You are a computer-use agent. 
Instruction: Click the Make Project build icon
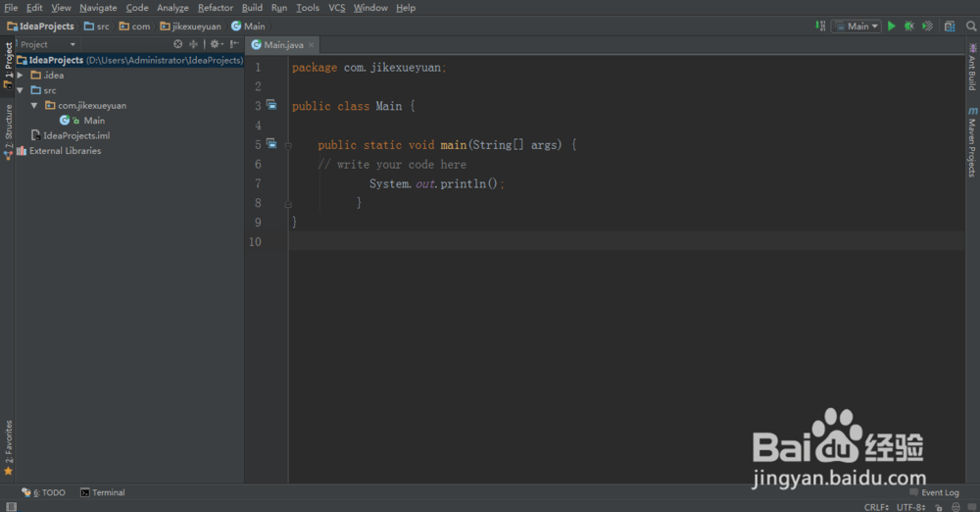click(x=820, y=26)
